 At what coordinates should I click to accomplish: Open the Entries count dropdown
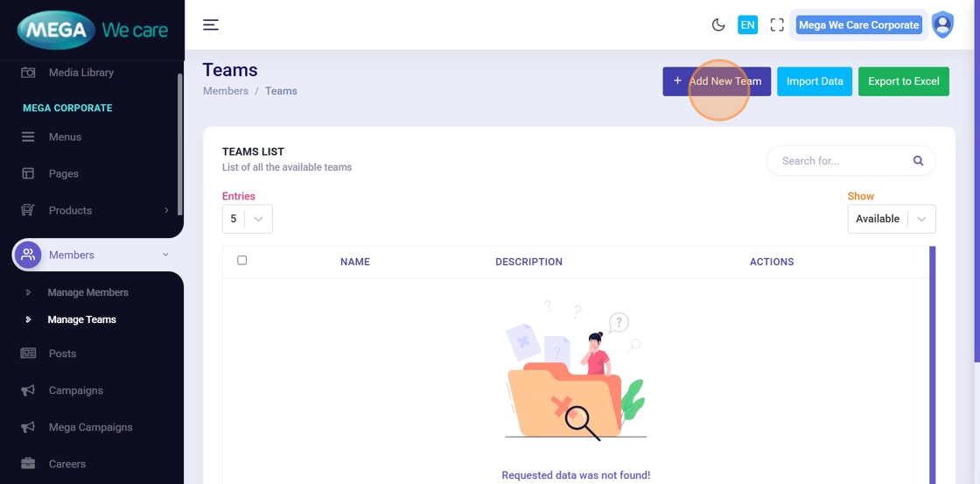pyautogui.click(x=248, y=219)
